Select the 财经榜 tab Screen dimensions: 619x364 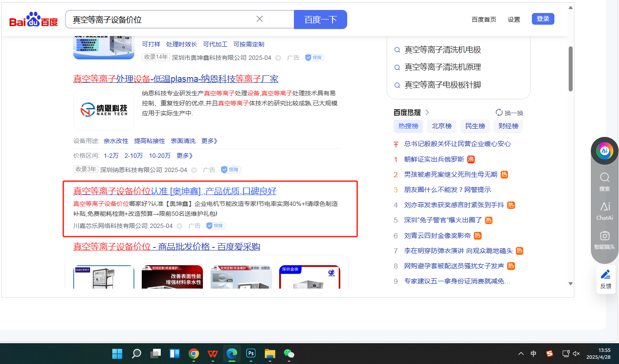(508, 126)
